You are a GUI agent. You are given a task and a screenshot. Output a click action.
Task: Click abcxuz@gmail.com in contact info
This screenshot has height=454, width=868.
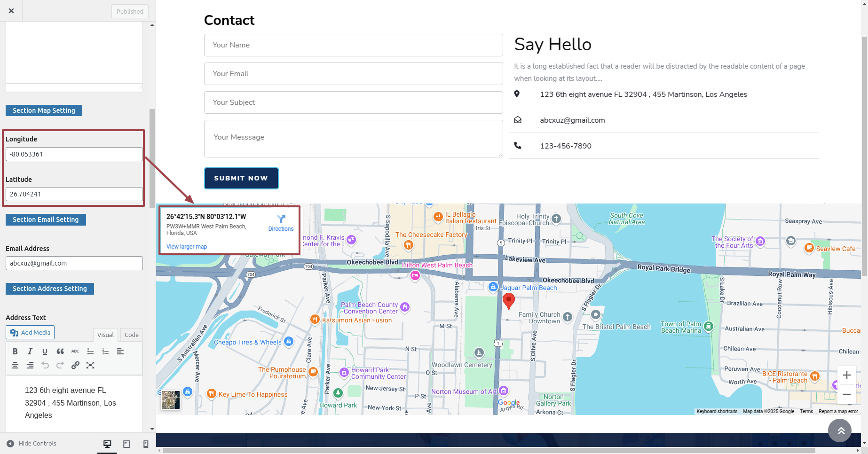(x=572, y=120)
